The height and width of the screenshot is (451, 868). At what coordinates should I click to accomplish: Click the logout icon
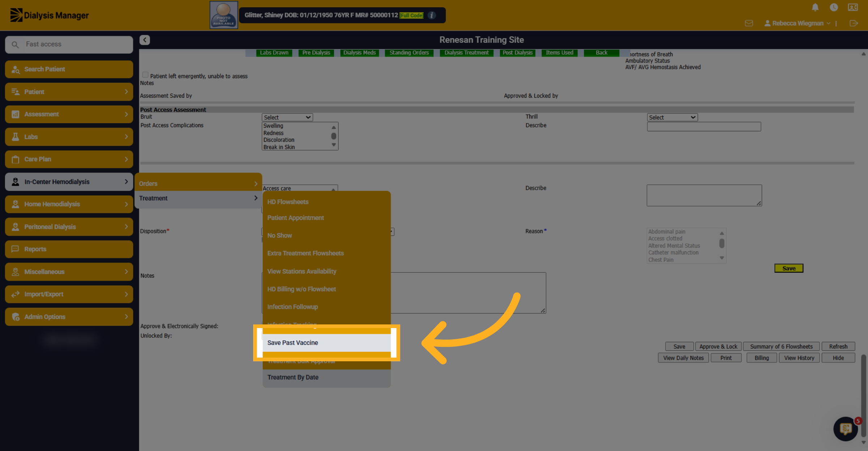tap(854, 23)
